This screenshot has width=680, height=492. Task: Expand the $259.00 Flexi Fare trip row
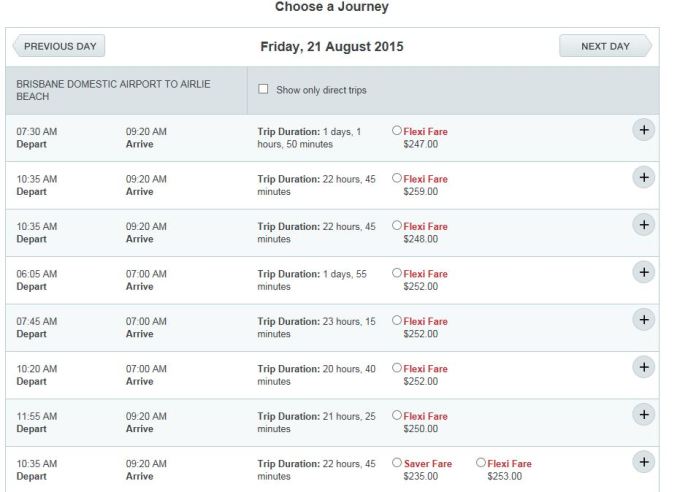[644, 177]
